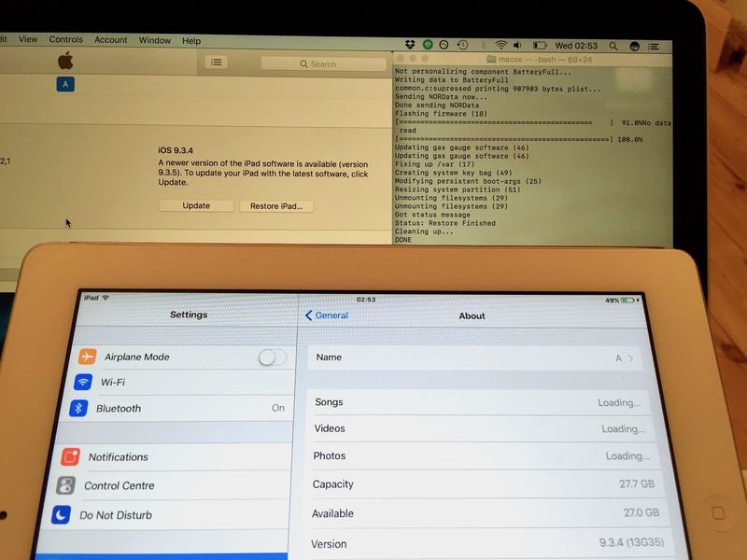This screenshot has height=560, width=747.
Task: Tap the Airplane Mode orange icon
Action: click(87, 357)
